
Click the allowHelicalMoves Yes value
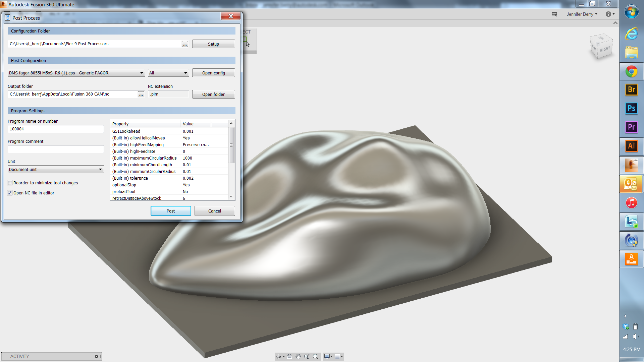coord(186,138)
